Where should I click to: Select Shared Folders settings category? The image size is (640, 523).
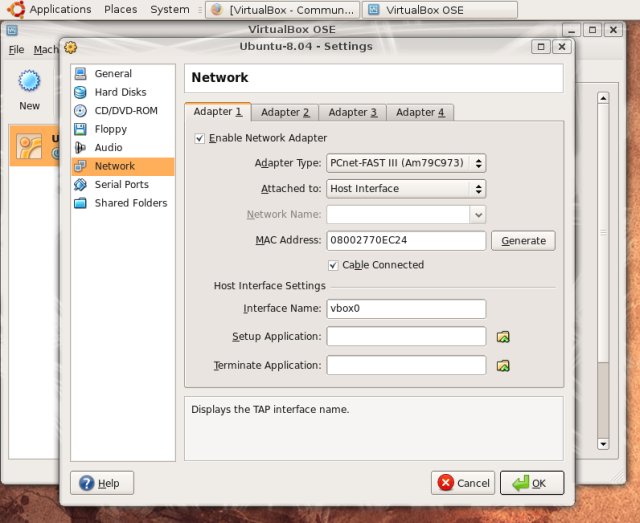(123, 203)
